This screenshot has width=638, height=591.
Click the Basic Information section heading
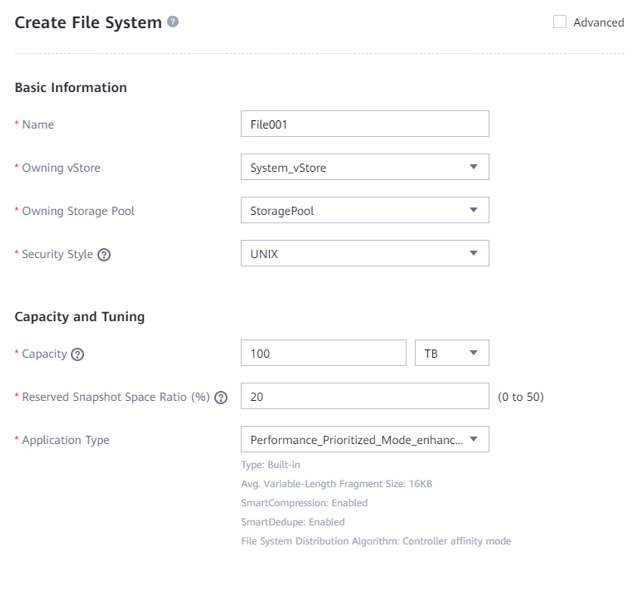tap(71, 87)
